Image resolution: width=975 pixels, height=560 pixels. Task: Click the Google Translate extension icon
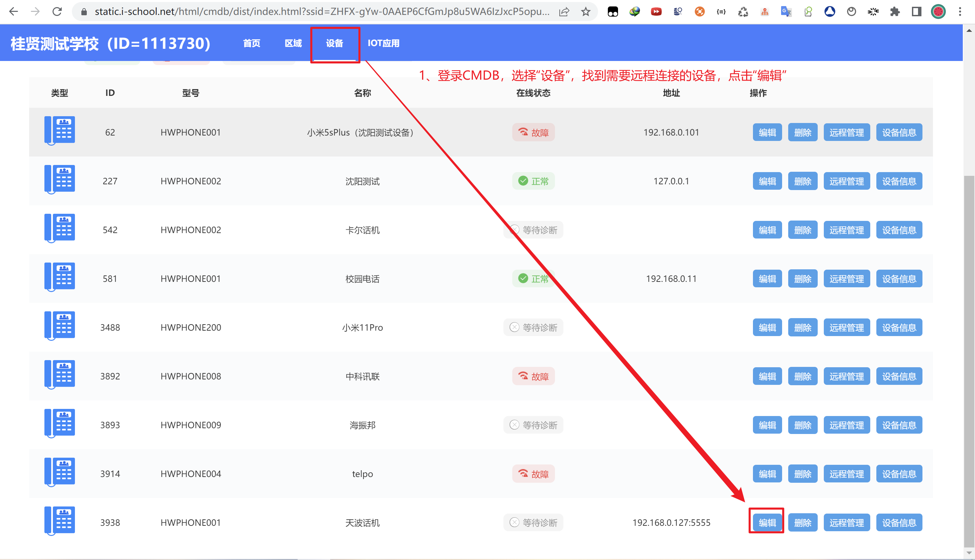[786, 12]
